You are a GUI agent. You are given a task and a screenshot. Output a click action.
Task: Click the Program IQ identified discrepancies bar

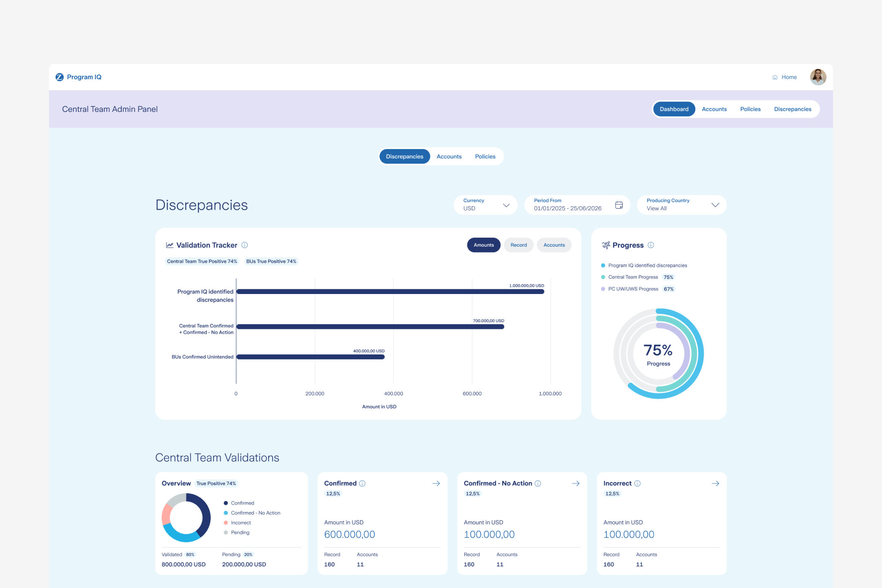[x=390, y=292]
